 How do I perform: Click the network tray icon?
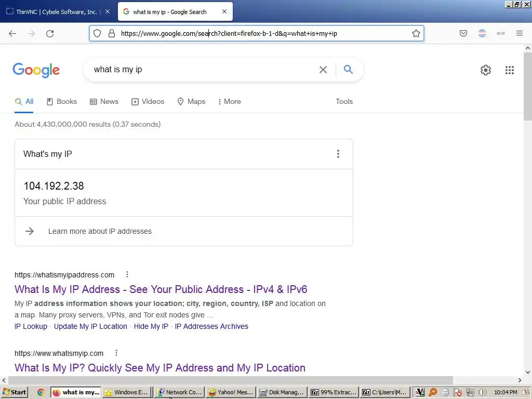(470, 392)
